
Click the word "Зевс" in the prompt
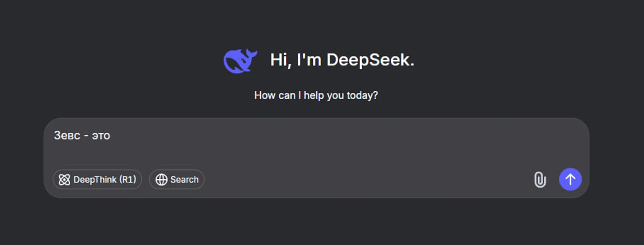(x=67, y=136)
